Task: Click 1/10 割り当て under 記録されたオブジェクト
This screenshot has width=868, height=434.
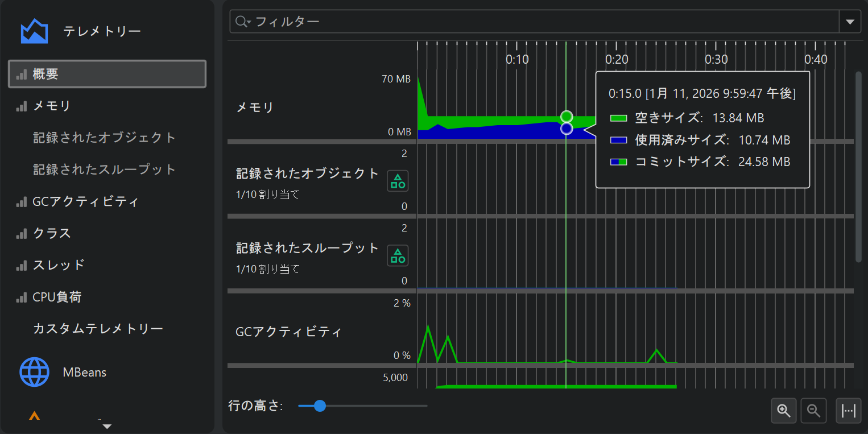Action: pyautogui.click(x=267, y=195)
